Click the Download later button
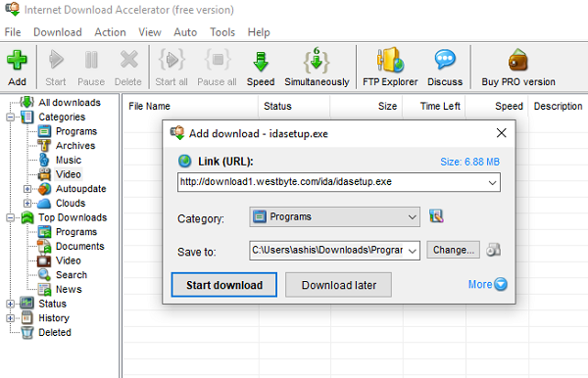This screenshot has width=588, height=378. (x=339, y=285)
